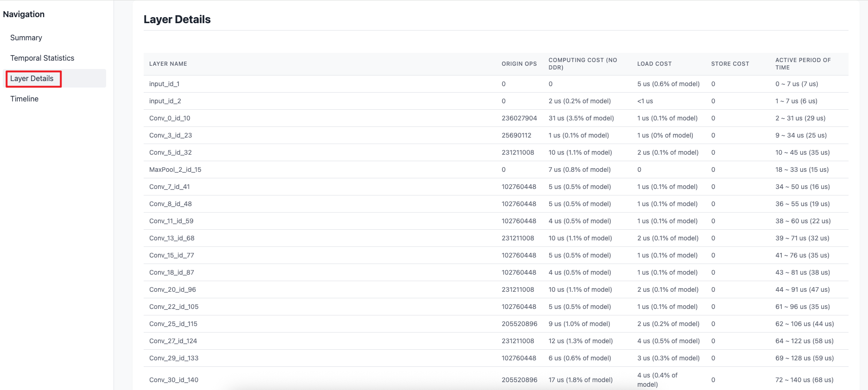Screen dimensions: 868x390
Task: Click the Layer Details page heading
Action: pyautogui.click(x=177, y=19)
